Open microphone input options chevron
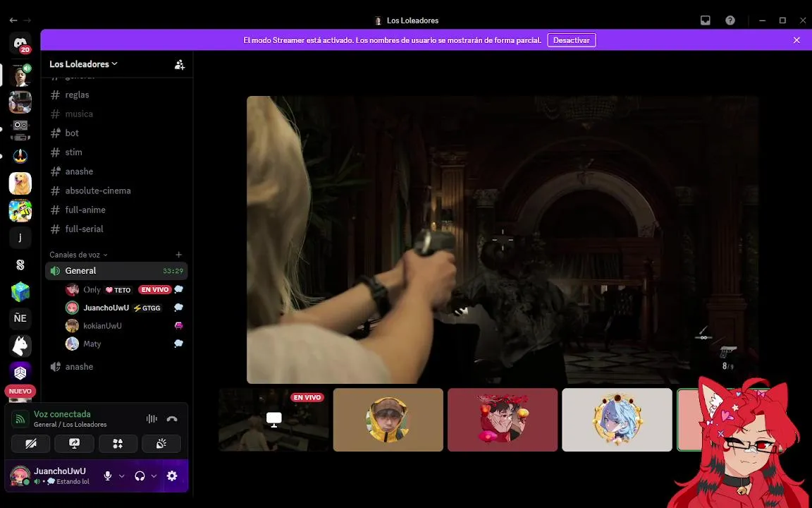 [x=122, y=476]
